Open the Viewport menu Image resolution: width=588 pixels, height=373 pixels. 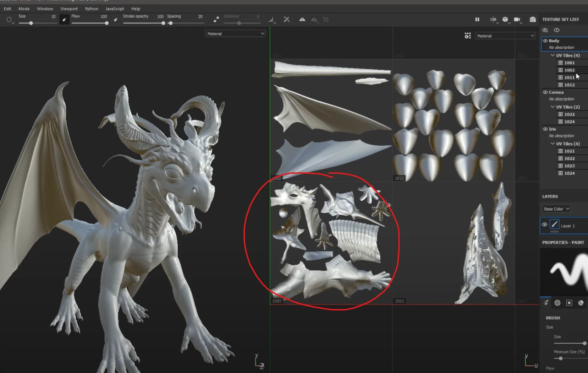pyautogui.click(x=69, y=9)
